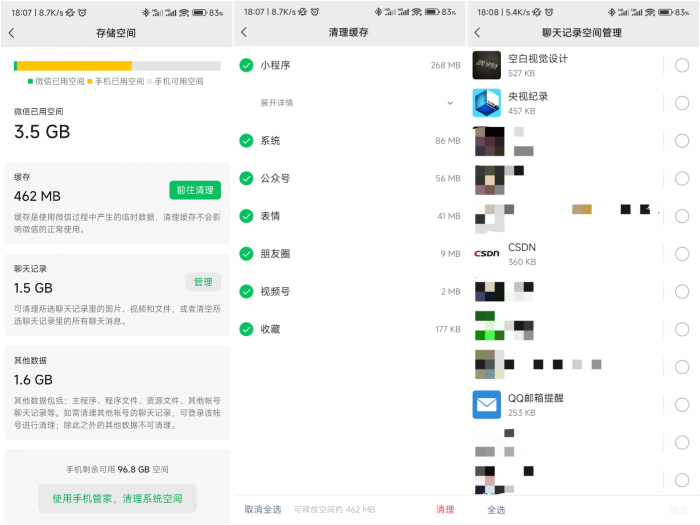700x525 pixels.
Task: Select the CSDN chat radio button
Action: [x=682, y=254]
